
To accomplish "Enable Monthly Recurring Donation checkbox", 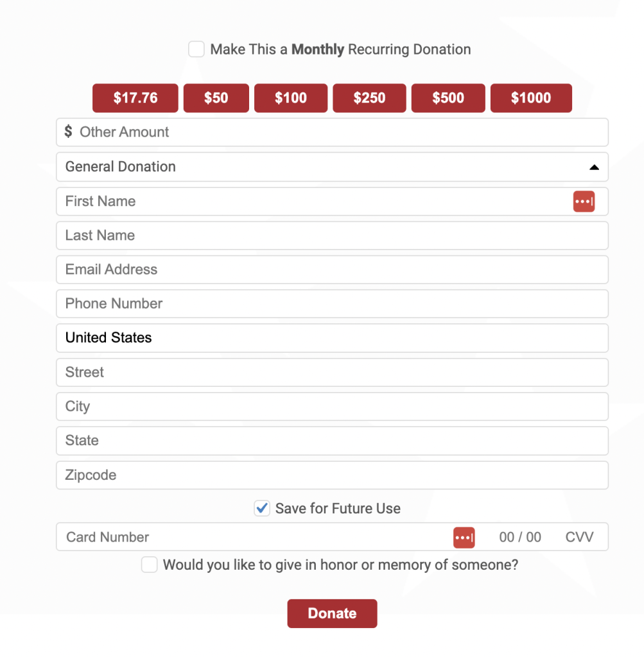I will [196, 49].
